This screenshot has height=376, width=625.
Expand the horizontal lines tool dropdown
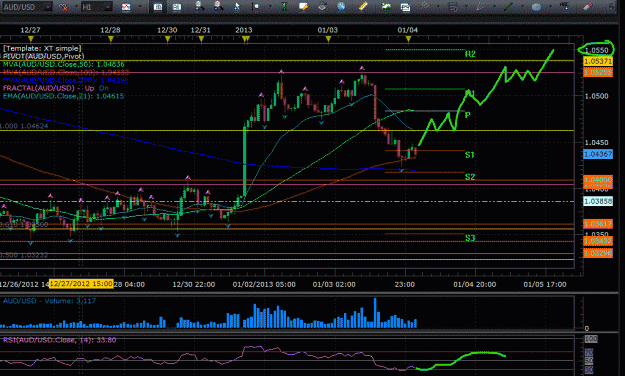coord(466,6)
